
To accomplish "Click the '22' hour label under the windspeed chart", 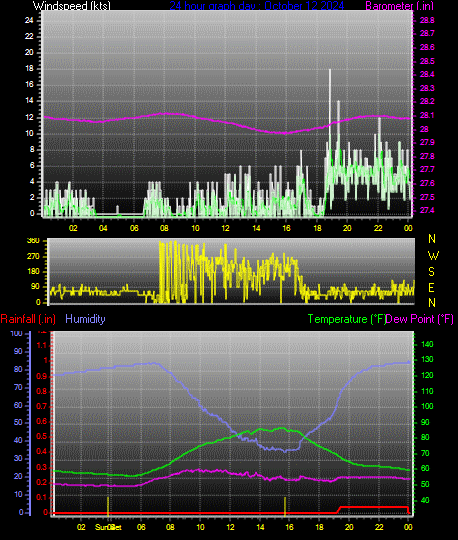I will (x=378, y=228).
